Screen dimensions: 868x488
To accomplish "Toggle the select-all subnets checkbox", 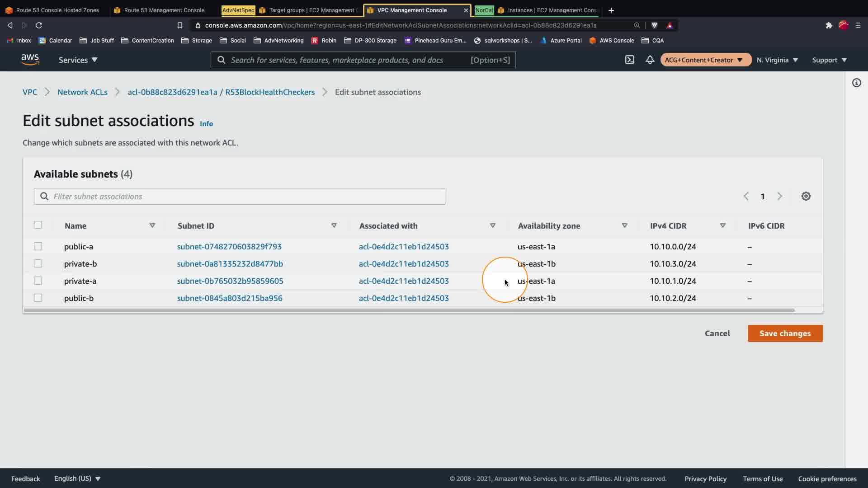I will pos(38,225).
